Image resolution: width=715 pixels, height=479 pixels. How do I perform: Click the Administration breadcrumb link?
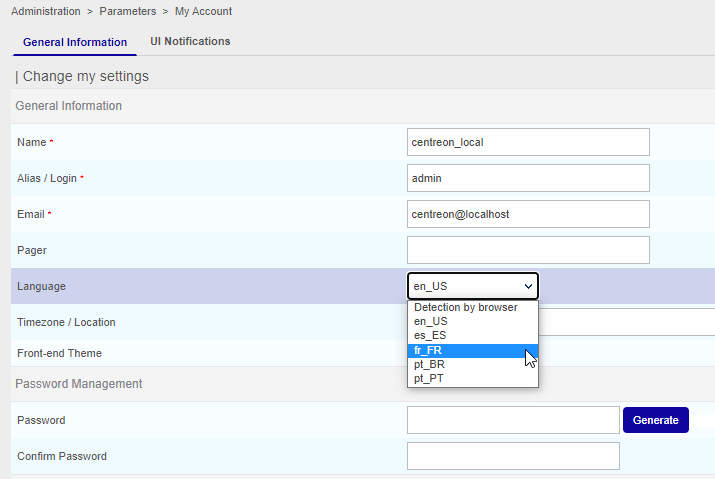[x=46, y=11]
